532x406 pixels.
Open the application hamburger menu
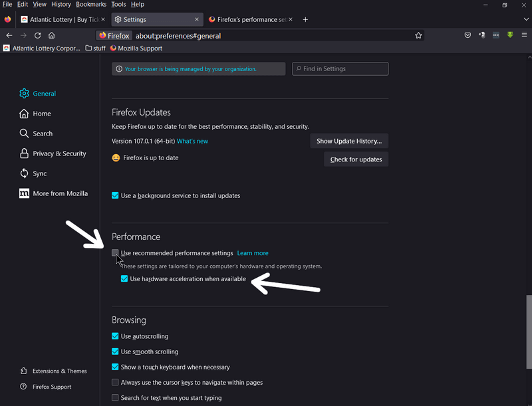click(524, 35)
